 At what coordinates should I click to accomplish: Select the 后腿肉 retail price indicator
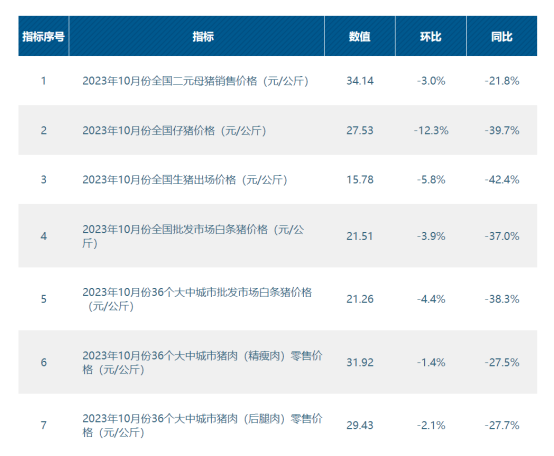tap(202, 425)
